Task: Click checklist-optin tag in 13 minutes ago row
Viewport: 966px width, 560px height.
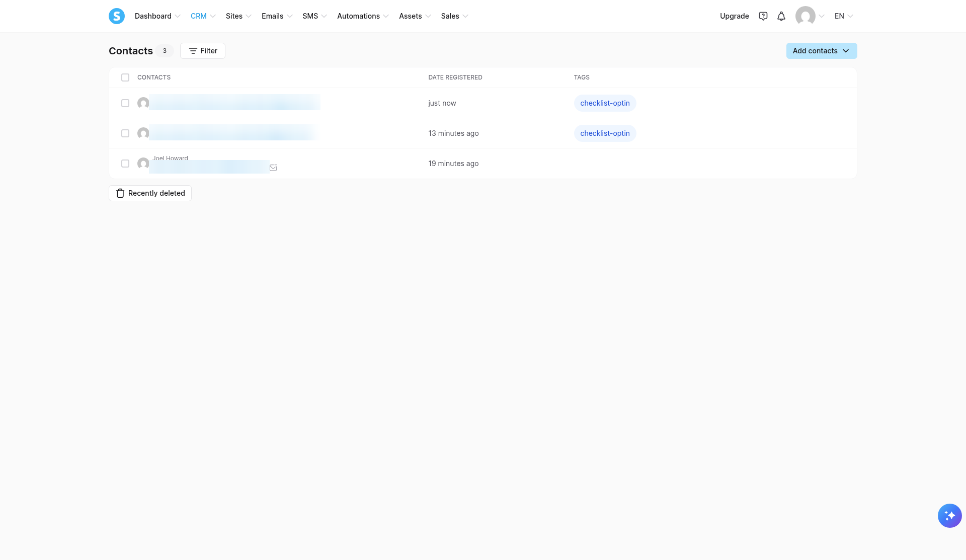Action: pyautogui.click(x=605, y=133)
